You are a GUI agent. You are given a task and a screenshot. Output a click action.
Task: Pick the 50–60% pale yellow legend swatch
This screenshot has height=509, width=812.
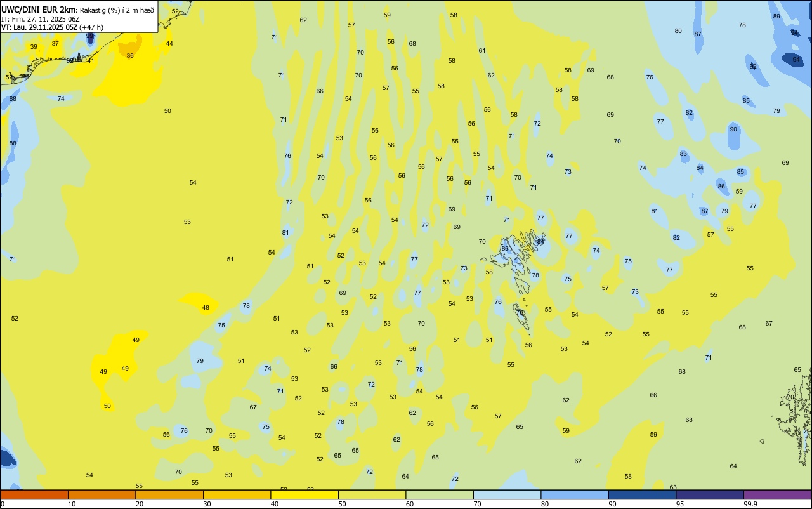372,494
